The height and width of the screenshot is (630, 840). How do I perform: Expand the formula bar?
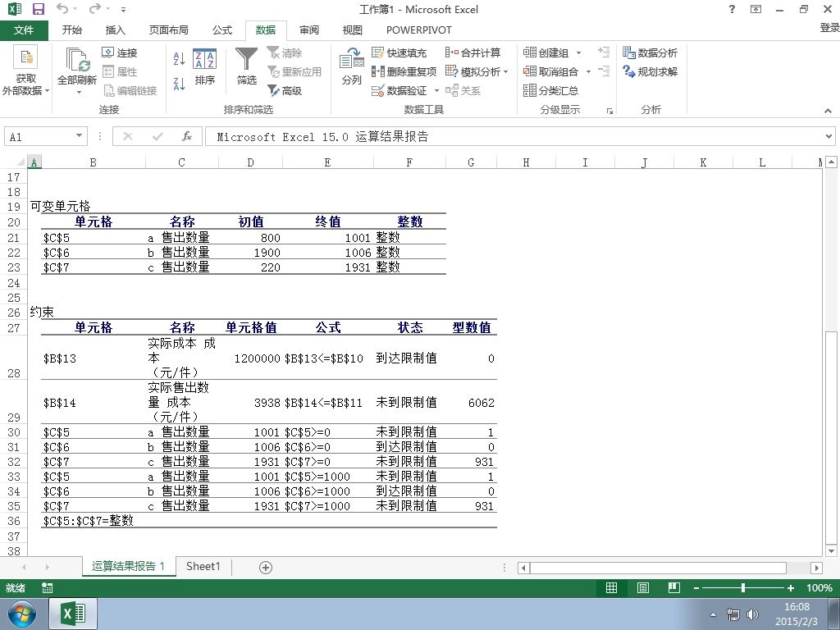coord(829,136)
